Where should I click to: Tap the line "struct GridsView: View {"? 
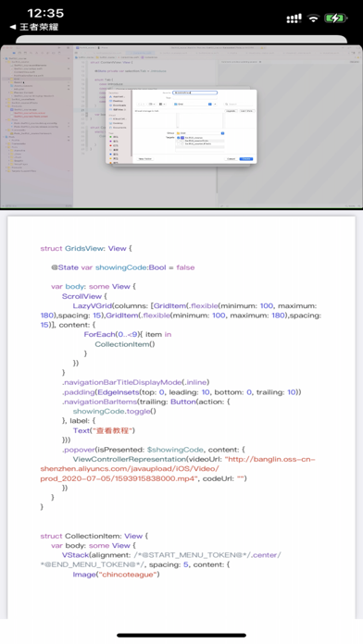[86, 249]
